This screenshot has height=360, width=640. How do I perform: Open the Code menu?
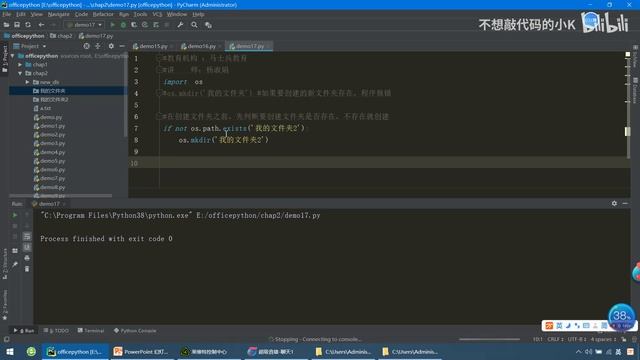(x=81, y=14)
